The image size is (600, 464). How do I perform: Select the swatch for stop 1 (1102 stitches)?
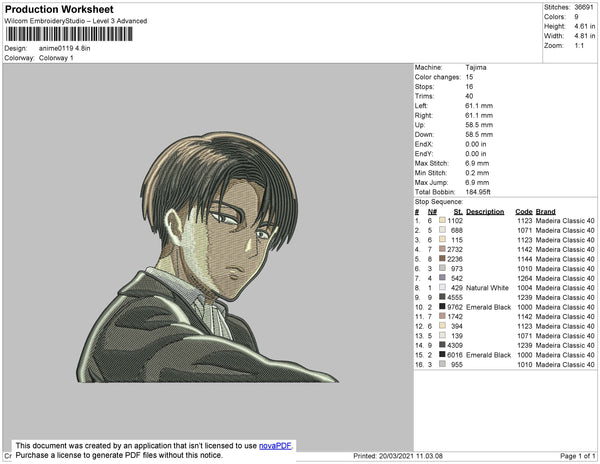pyautogui.click(x=442, y=220)
